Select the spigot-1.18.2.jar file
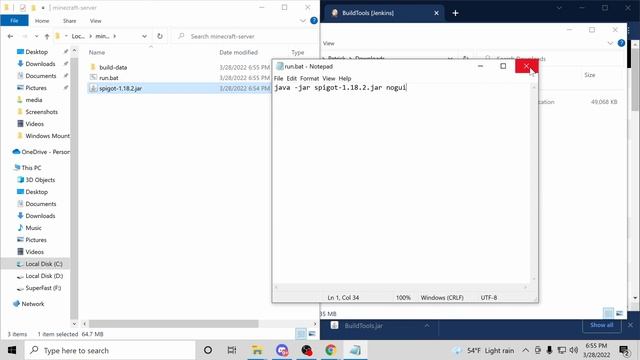Viewport: 640px width, 360px height. pyautogui.click(x=120, y=88)
